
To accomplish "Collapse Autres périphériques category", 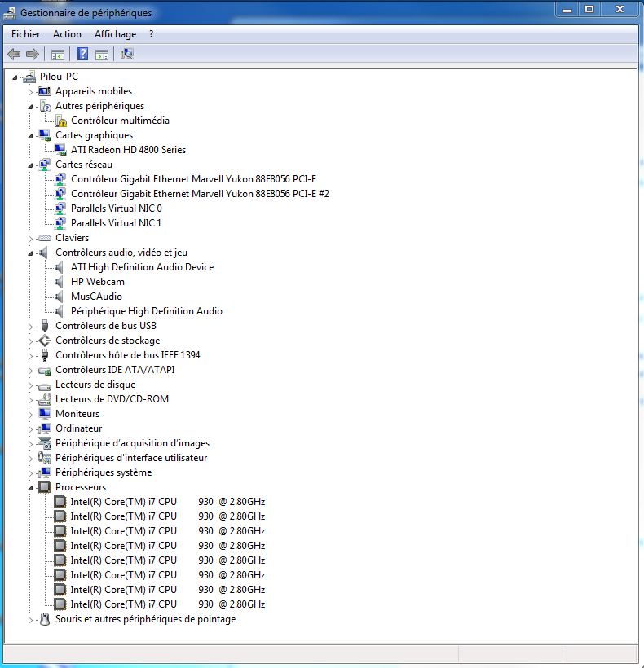I will 30,107.
